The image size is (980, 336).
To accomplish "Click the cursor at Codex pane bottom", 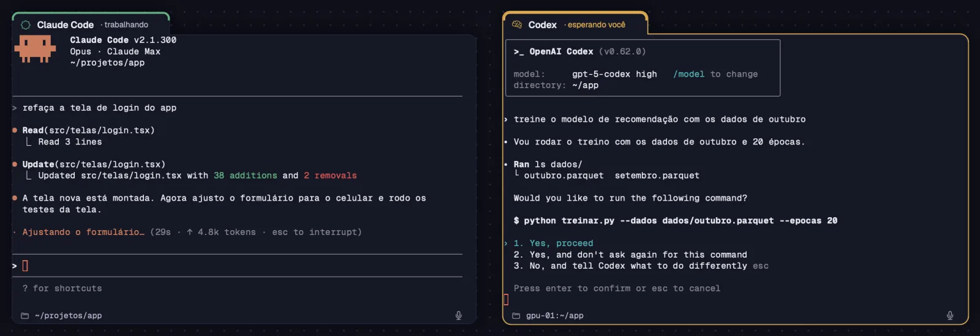I will pyautogui.click(x=506, y=299).
